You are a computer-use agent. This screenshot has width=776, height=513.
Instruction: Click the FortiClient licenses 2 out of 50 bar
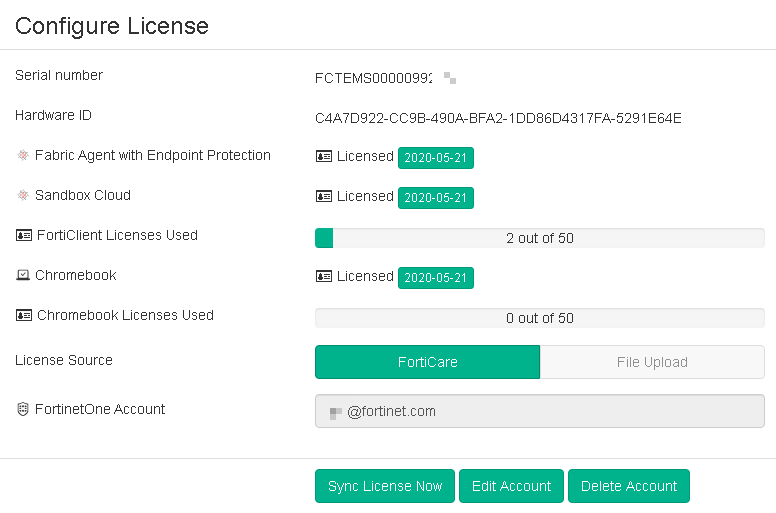coord(540,238)
